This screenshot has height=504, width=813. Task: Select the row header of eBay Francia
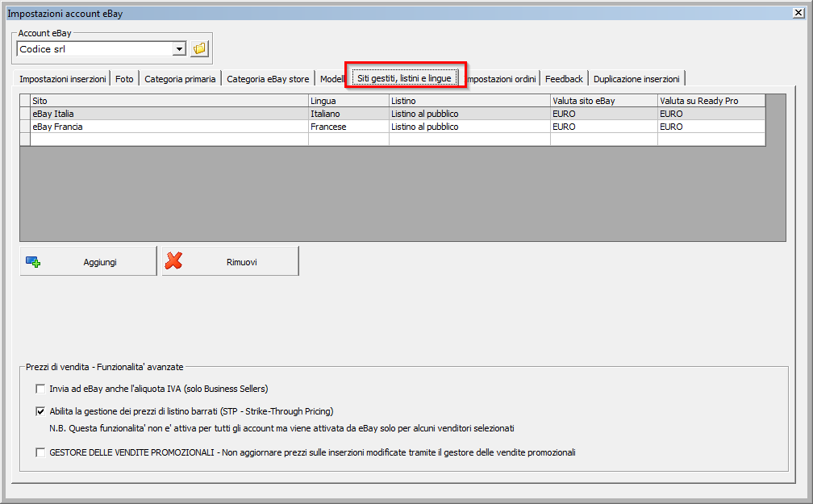(25, 127)
